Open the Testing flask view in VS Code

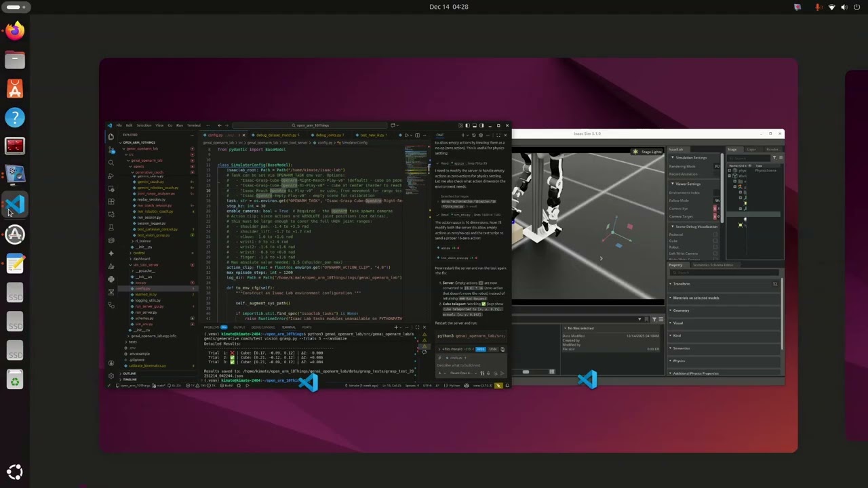pos(111,227)
